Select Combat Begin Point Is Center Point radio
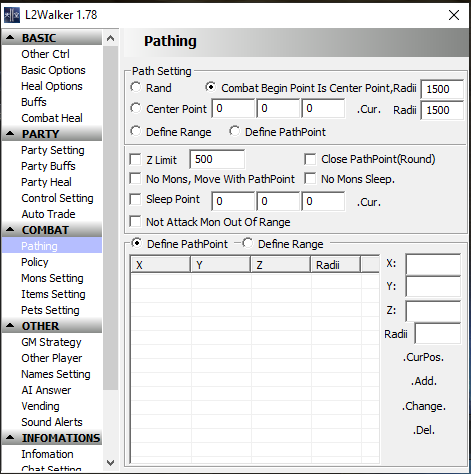Viewport: 471px width, 474px height. click(211, 87)
